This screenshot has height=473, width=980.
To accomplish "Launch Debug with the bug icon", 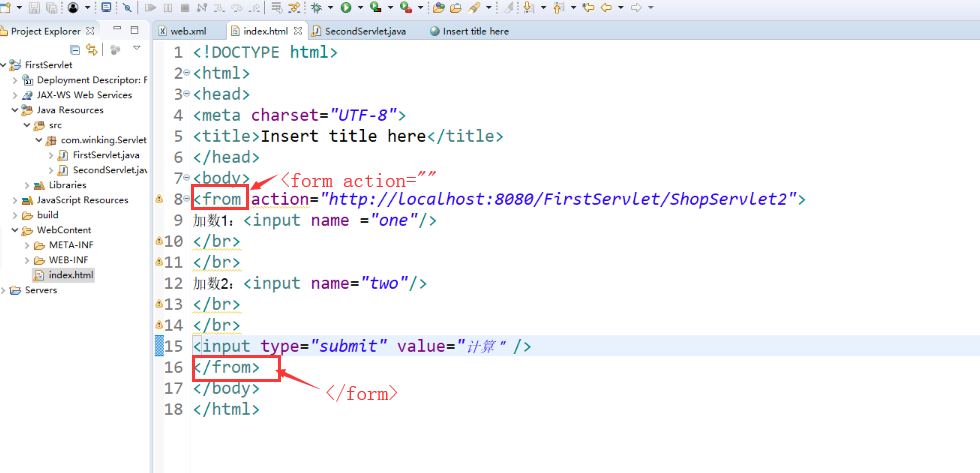I will click(x=316, y=7).
